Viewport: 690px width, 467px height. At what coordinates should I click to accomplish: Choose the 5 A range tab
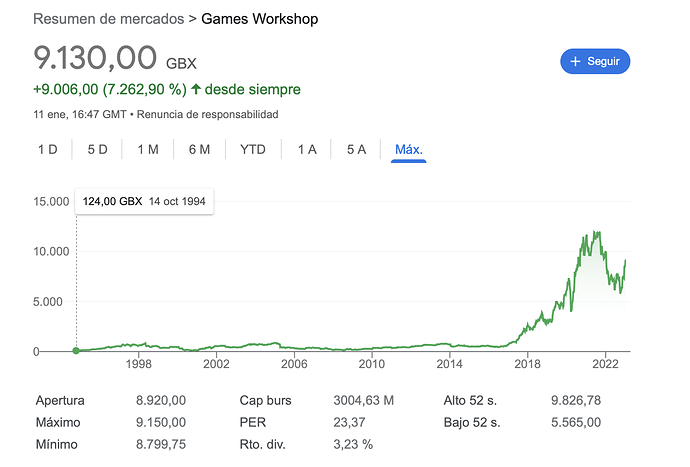(356, 150)
